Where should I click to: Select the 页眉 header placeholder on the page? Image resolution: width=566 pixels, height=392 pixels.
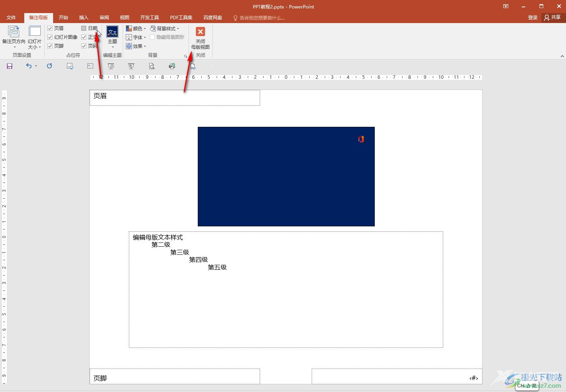coord(175,98)
